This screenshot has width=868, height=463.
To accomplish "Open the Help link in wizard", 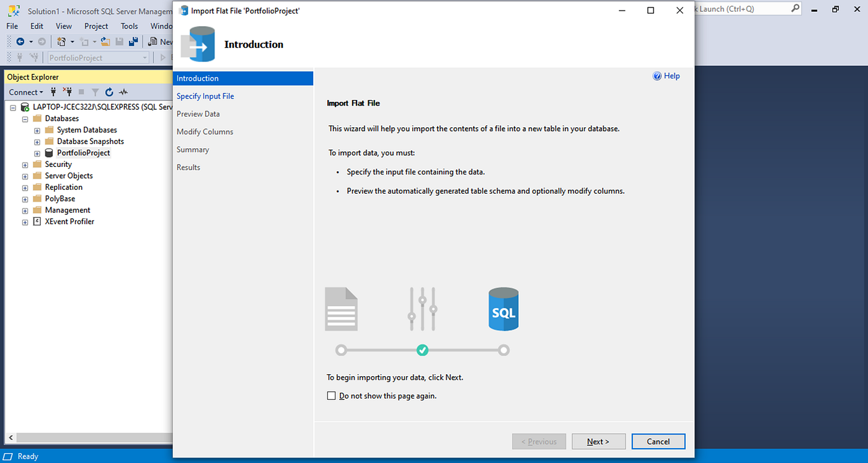I will (x=672, y=76).
